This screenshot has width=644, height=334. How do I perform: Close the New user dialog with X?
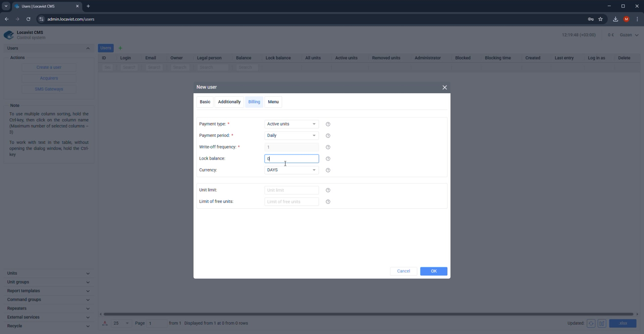(x=445, y=88)
